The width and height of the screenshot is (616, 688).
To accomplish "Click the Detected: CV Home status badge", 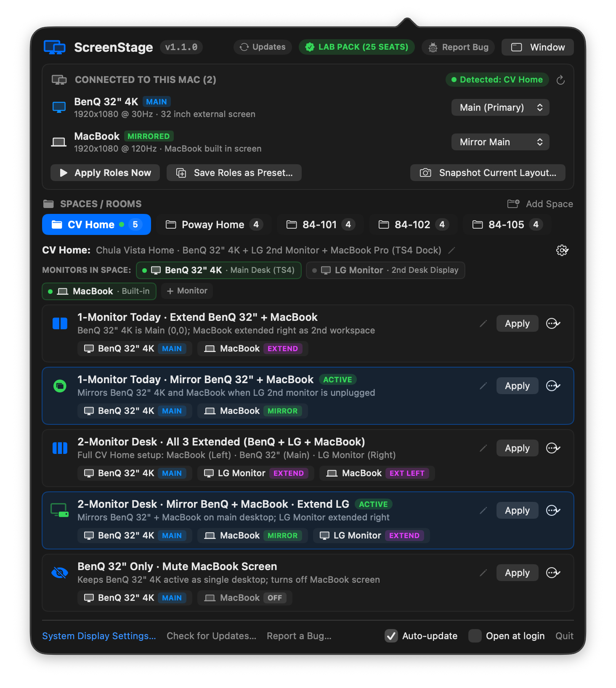I will click(x=497, y=80).
